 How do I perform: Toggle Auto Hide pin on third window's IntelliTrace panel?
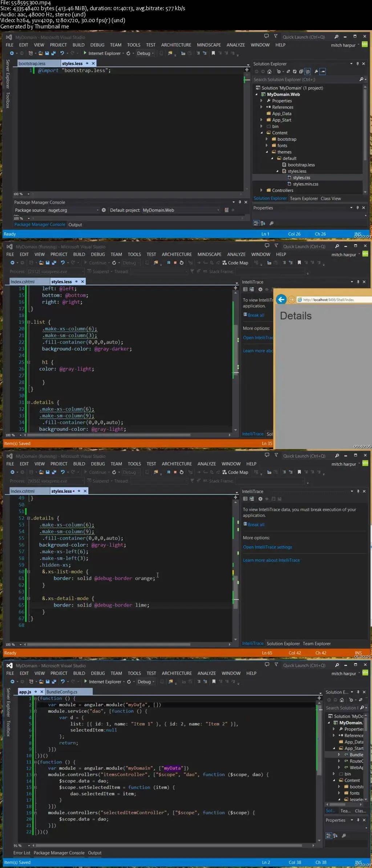point(358,491)
